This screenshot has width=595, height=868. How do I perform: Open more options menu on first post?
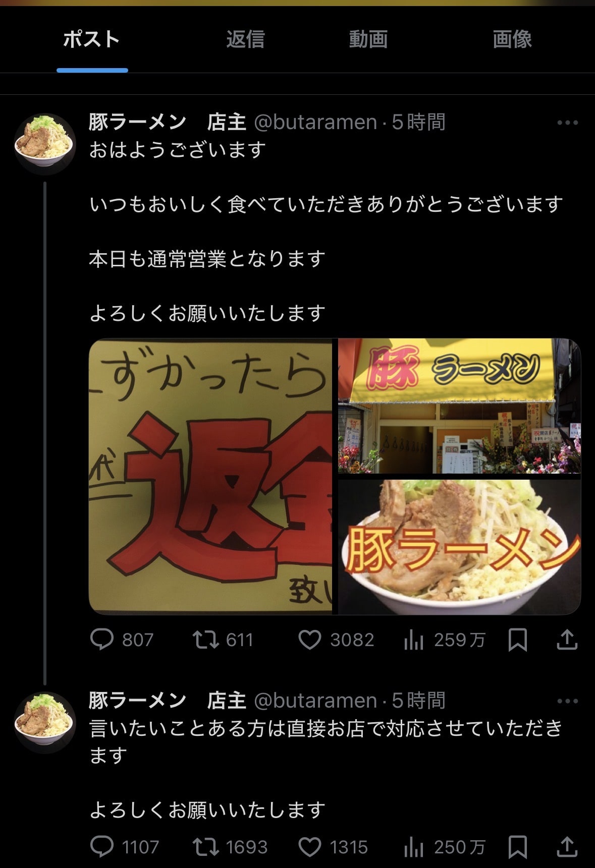coord(568,123)
